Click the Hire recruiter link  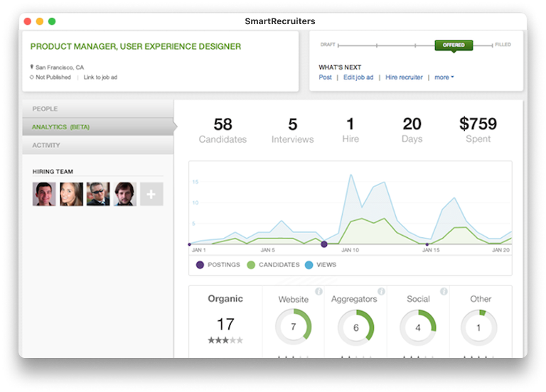tap(404, 77)
